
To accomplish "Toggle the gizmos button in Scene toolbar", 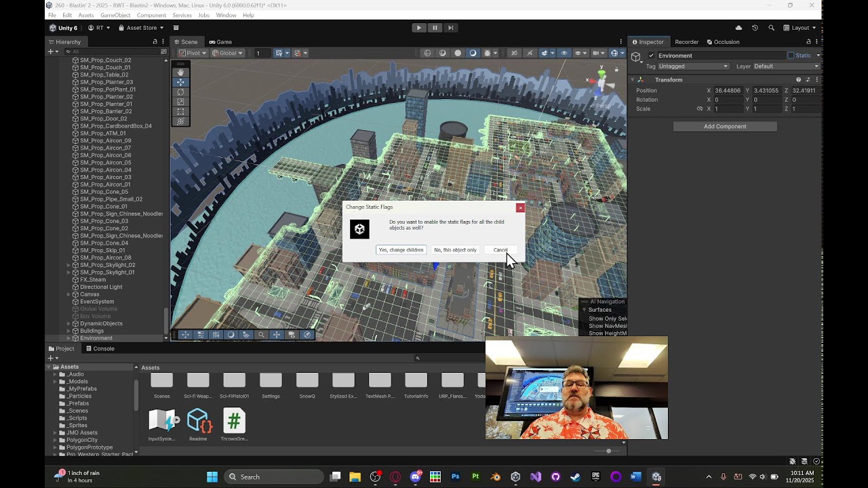I will pos(614,53).
